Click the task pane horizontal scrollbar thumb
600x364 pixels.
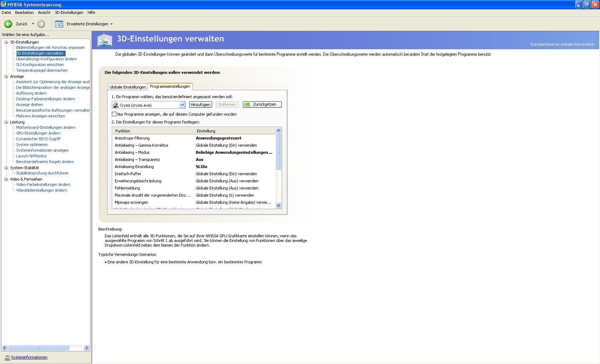click(x=39, y=348)
